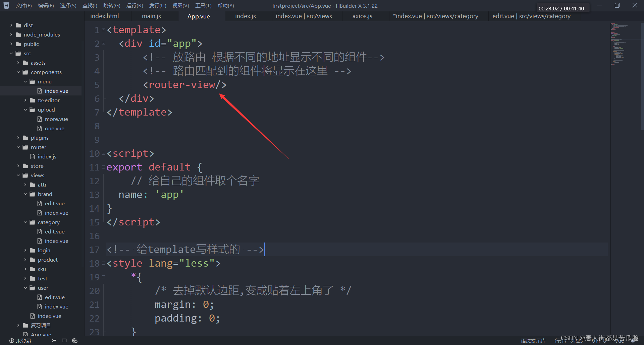Expand the node_modules folder
The image size is (644, 345).
tap(11, 34)
